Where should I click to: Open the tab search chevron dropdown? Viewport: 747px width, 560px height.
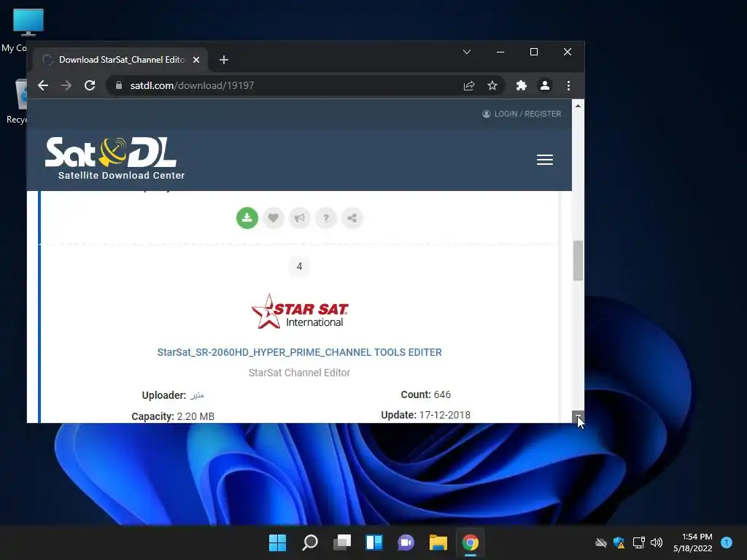(x=467, y=52)
